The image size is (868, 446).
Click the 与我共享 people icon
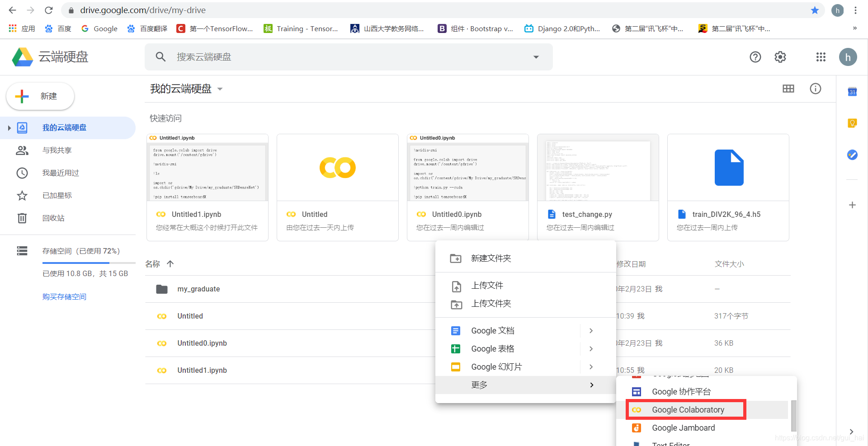coord(22,150)
